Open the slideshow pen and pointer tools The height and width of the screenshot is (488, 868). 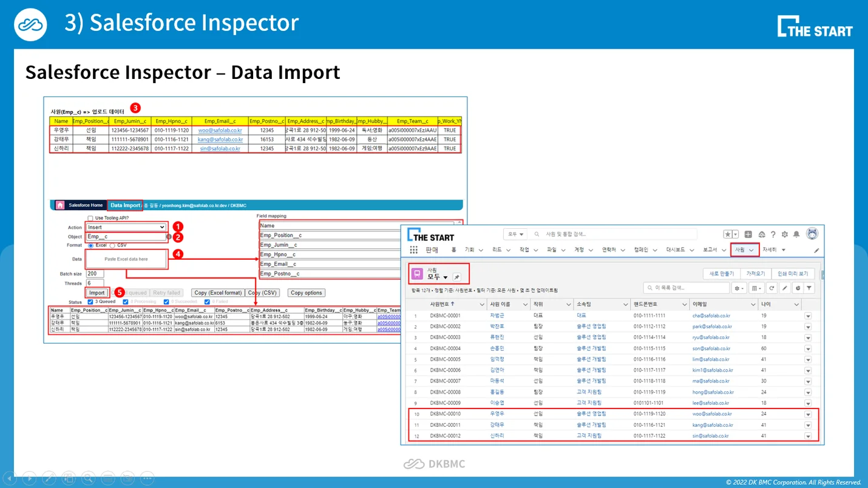click(x=49, y=478)
